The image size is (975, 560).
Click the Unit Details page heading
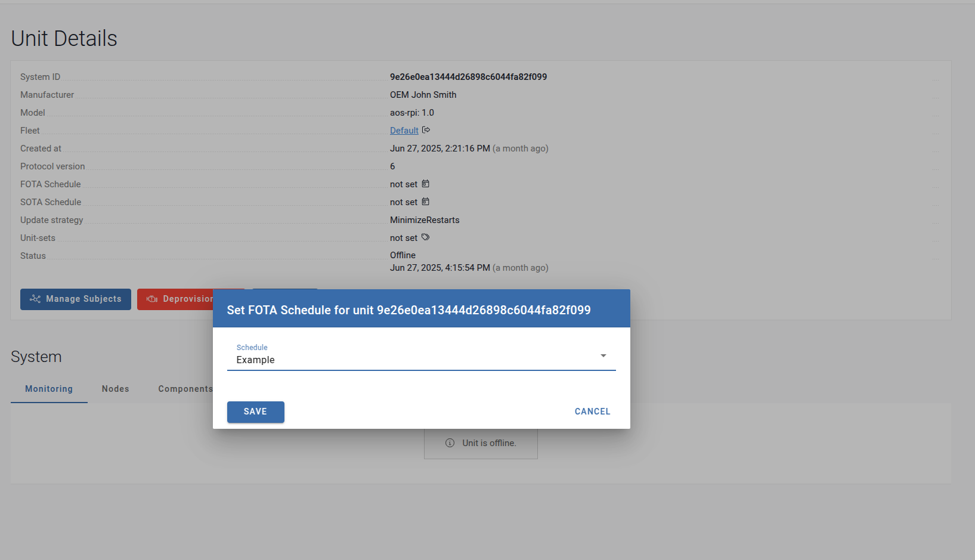pos(64,39)
